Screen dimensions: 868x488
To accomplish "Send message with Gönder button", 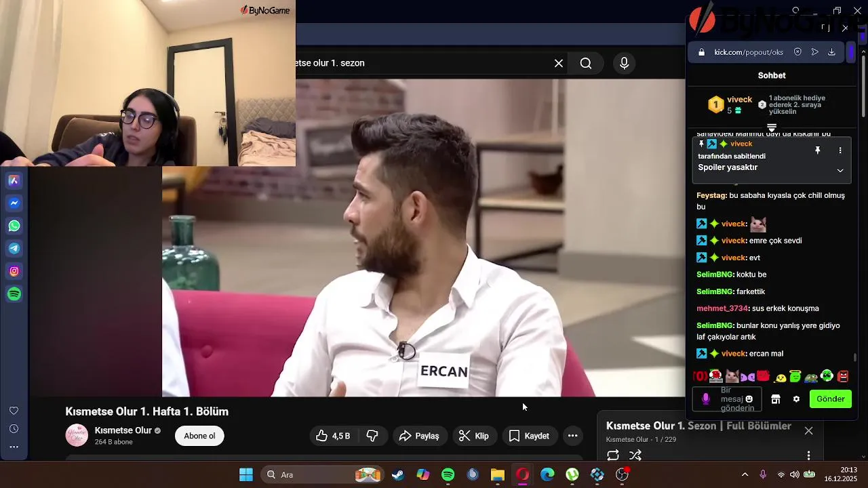I will tap(831, 399).
